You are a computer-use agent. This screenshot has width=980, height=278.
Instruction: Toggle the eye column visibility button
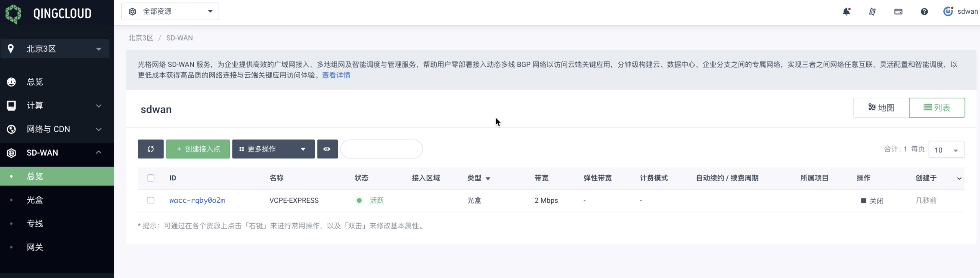[x=327, y=149]
